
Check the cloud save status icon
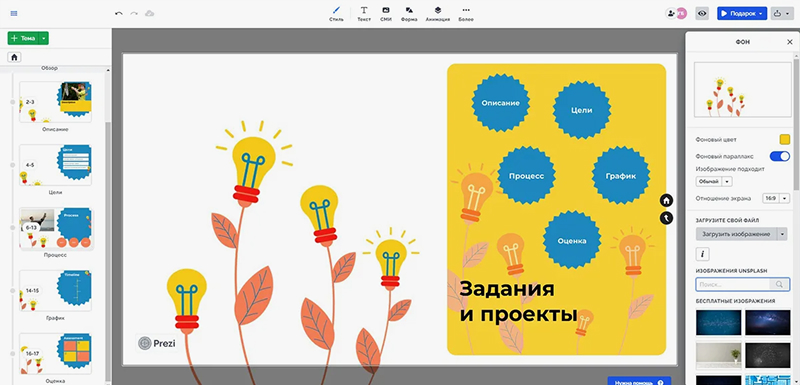point(149,13)
